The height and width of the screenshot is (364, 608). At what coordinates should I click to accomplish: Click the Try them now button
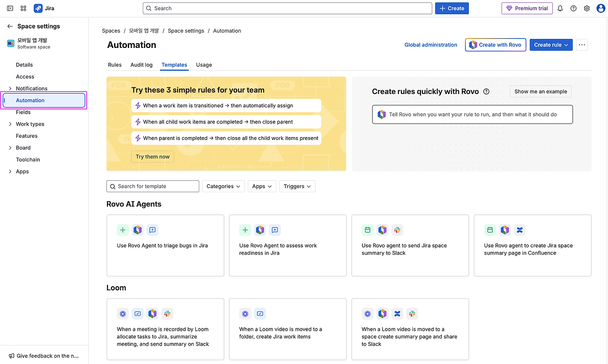coord(152,157)
